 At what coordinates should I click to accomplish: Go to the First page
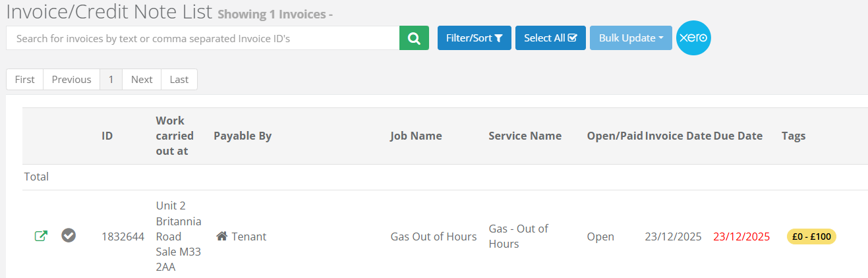point(25,79)
